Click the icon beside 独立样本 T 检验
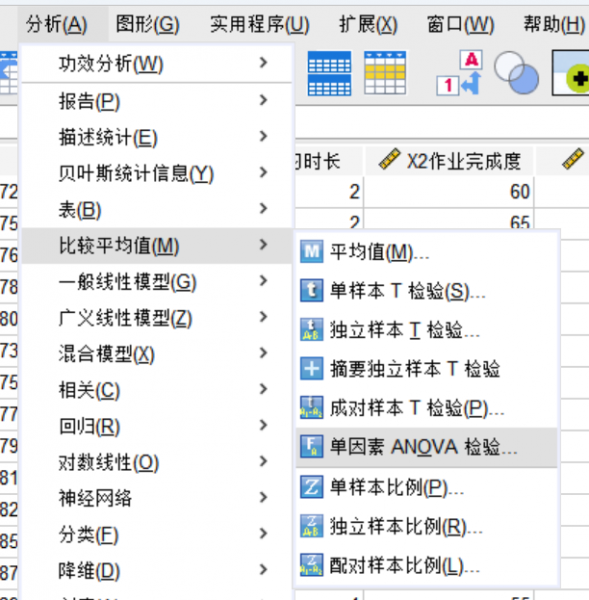This screenshot has width=589, height=600. (311, 329)
